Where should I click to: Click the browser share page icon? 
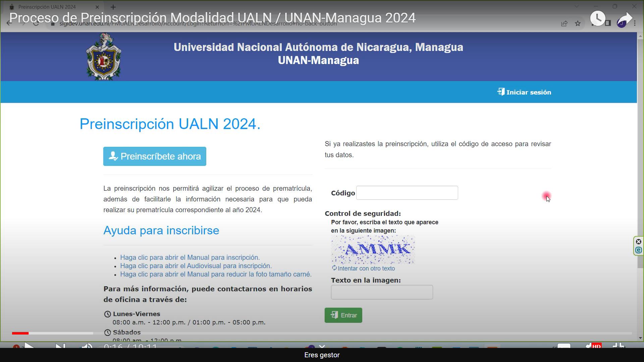point(564,23)
